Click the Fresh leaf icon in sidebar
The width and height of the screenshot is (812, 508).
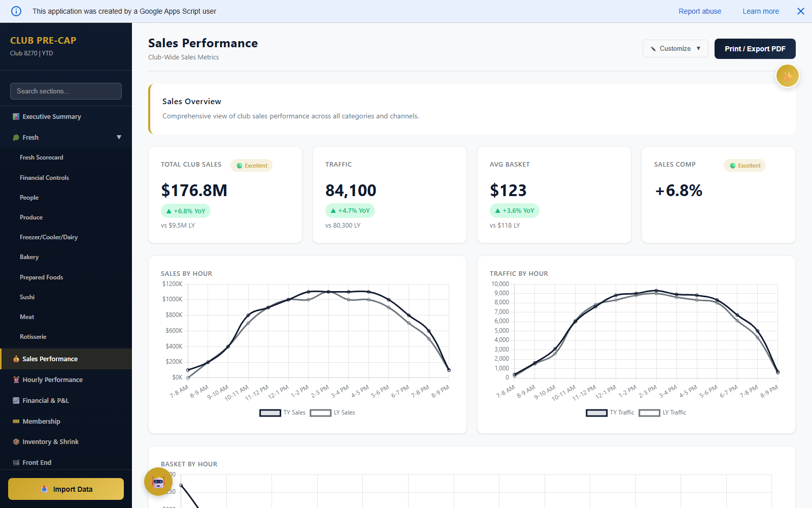[16, 137]
